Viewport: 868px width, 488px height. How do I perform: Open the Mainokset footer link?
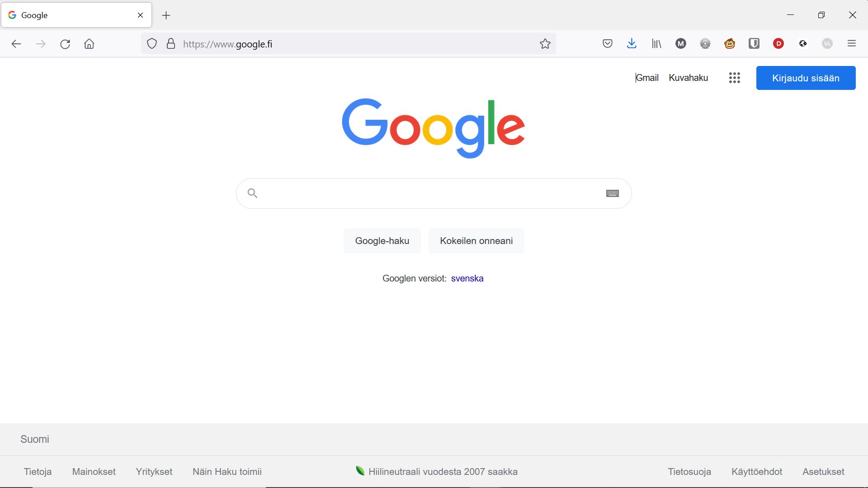94,472
